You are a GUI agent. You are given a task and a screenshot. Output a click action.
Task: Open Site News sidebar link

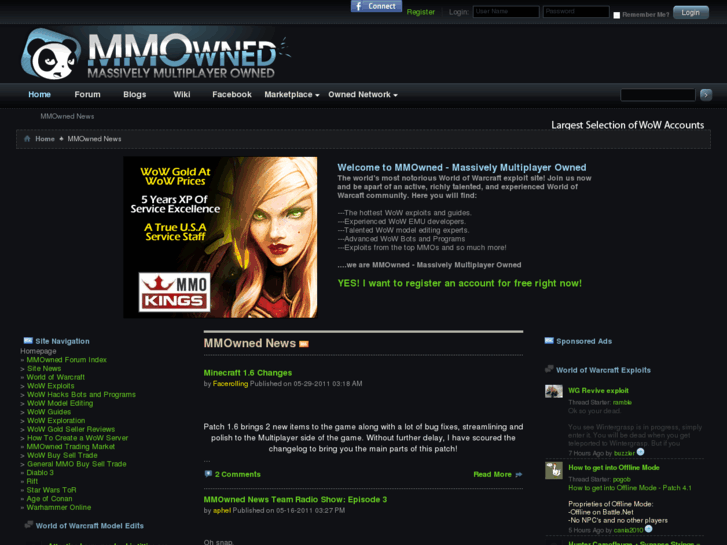click(44, 369)
